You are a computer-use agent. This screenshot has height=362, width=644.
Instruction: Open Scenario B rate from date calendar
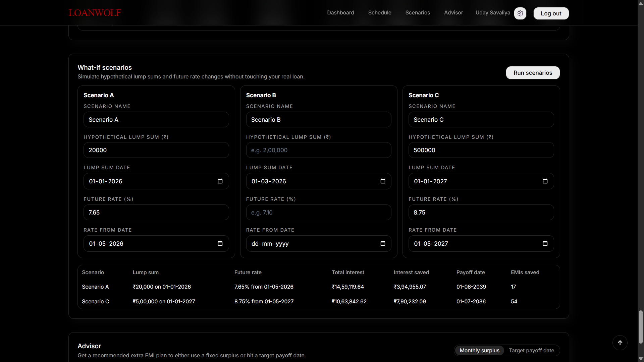[383, 244]
